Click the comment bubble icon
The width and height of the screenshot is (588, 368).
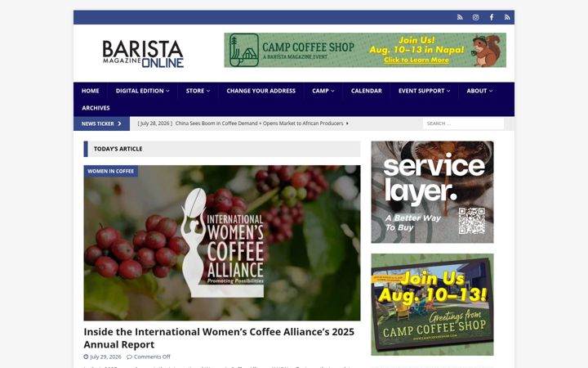[129, 357]
